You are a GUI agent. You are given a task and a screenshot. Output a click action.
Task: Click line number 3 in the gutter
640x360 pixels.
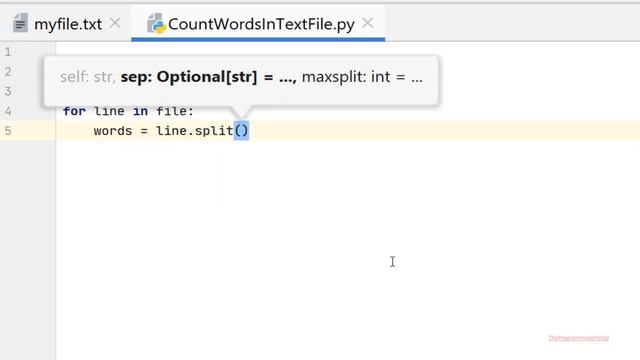tap(8, 91)
